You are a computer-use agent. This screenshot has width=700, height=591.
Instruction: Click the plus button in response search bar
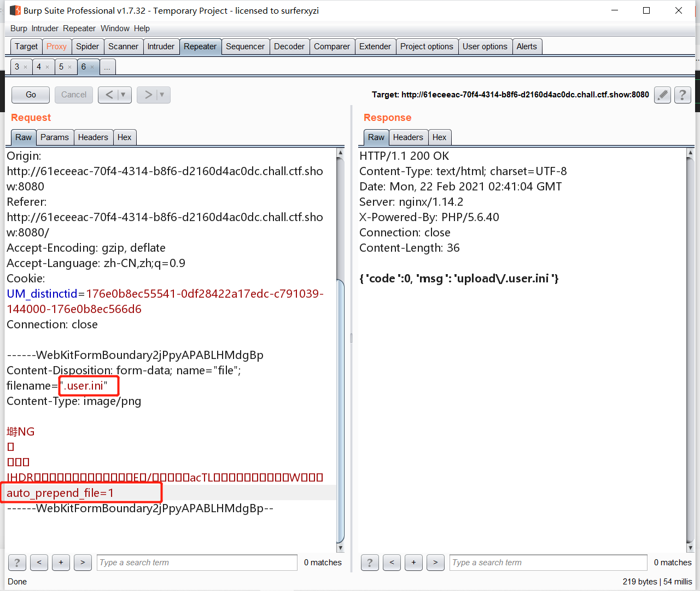pos(413,563)
